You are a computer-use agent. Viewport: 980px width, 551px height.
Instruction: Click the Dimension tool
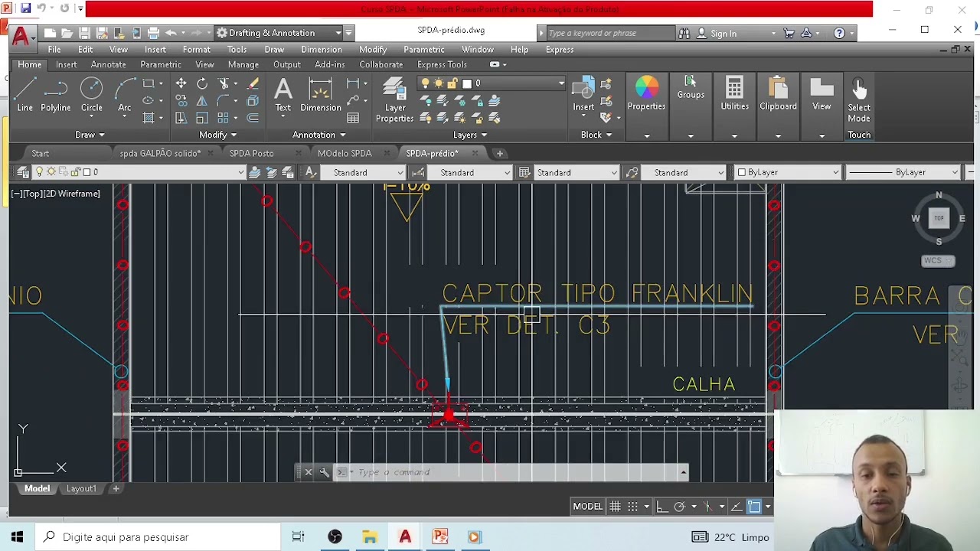coord(321,96)
